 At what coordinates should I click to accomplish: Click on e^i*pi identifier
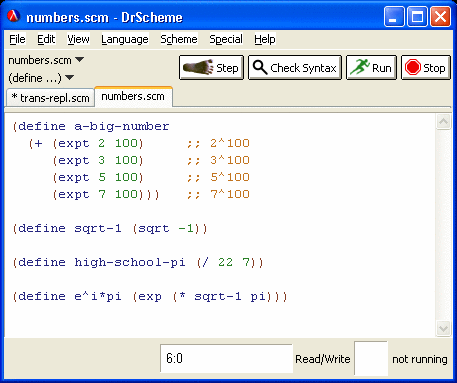pyautogui.click(x=98, y=296)
